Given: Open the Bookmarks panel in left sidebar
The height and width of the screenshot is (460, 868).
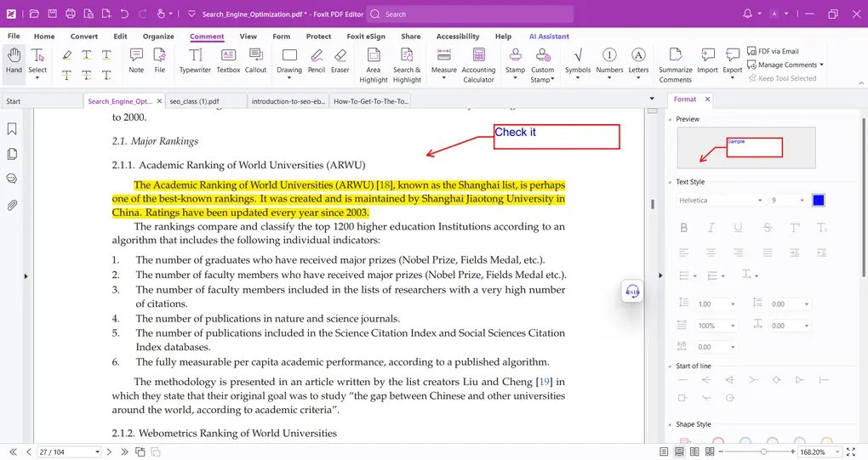Looking at the screenshot, I should pyautogui.click(x=12, y=129).
